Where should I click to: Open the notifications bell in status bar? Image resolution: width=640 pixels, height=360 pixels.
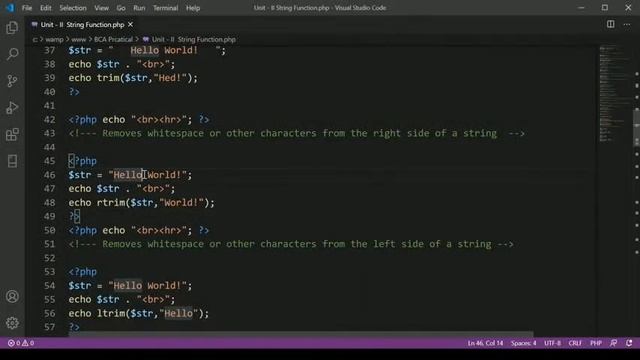pyautogui.click(x=629, y=343)
